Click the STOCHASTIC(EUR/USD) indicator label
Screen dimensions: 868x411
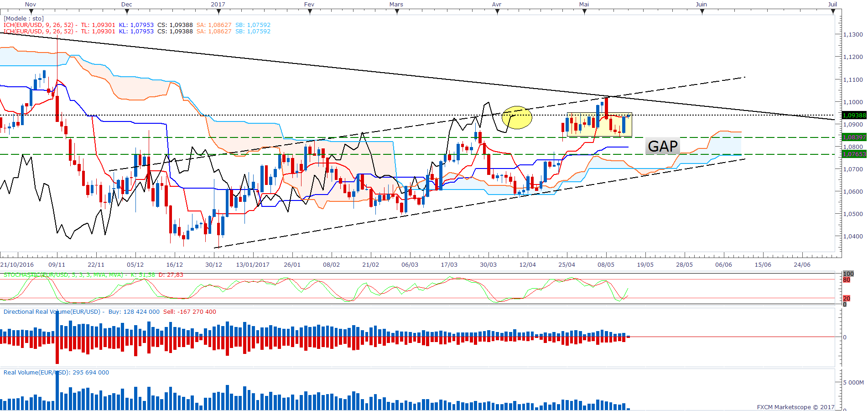tap(63, 275)
